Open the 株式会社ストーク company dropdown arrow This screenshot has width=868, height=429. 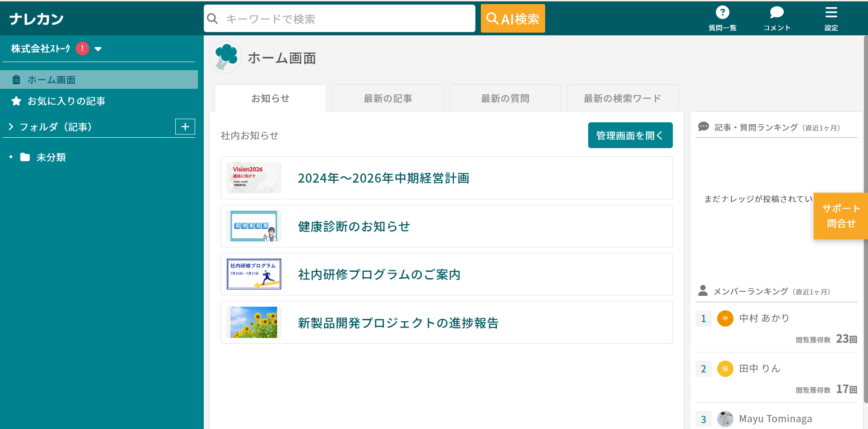click(98, 49)
